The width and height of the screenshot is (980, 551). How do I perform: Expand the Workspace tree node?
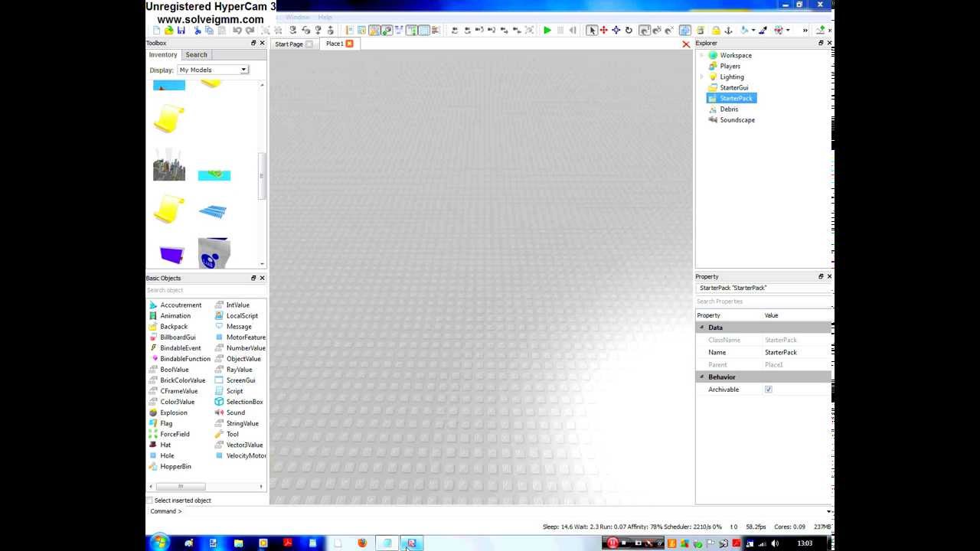(x=701, y=56)
